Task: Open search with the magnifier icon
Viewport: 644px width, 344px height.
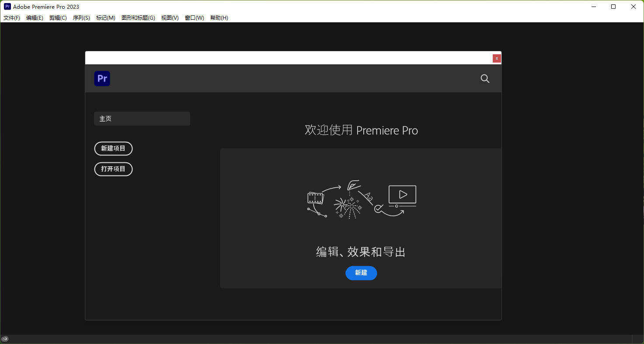Action: click(485, 79)
